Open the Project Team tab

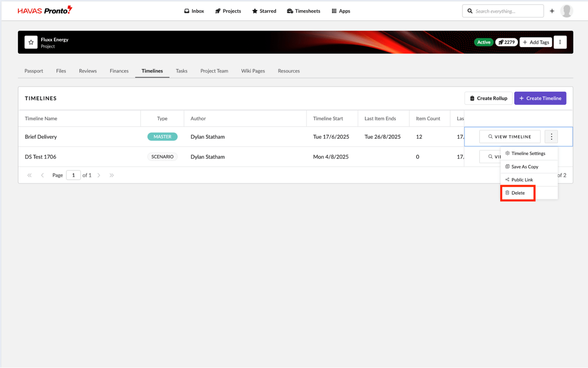pyautogui.click(x=214, y=71)
